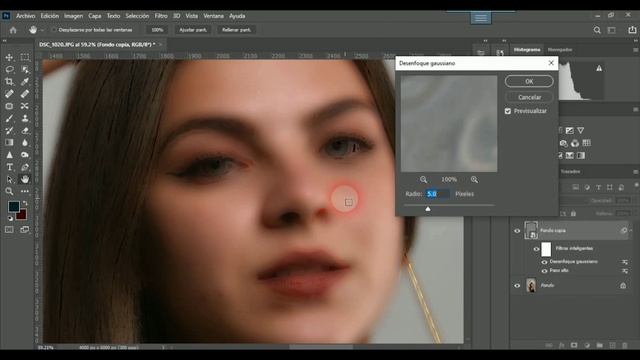Screen dimensions: 640x360
Task: Open the Imagen menu
Action: click(73, 16)
